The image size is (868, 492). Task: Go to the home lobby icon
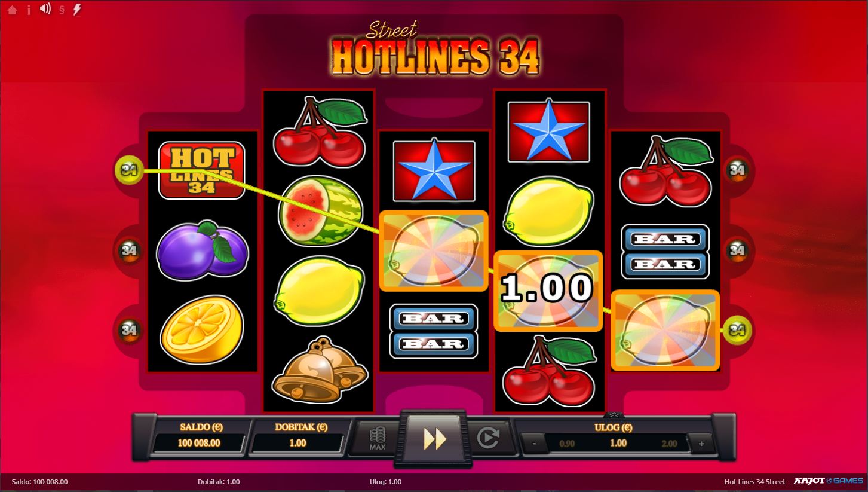tap(12, 10)
